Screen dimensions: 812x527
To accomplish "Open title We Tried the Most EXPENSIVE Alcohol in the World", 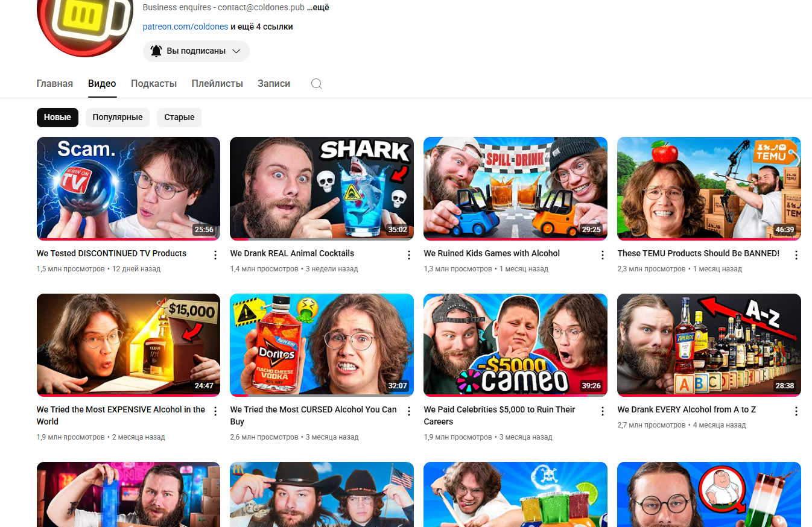I will (121, 415).
